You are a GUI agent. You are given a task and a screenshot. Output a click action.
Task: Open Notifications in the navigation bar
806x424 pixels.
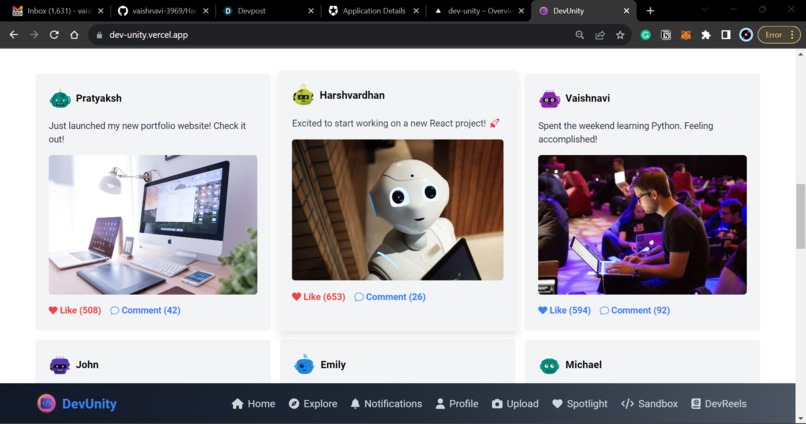pyautogui.click(x=386, y=404)
